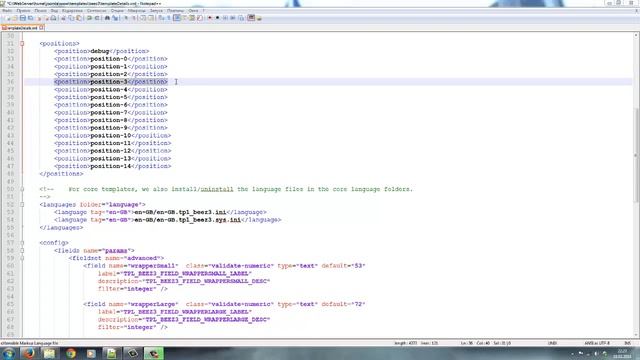
Task: Open the Файл menu
Action: coord(7,11)
